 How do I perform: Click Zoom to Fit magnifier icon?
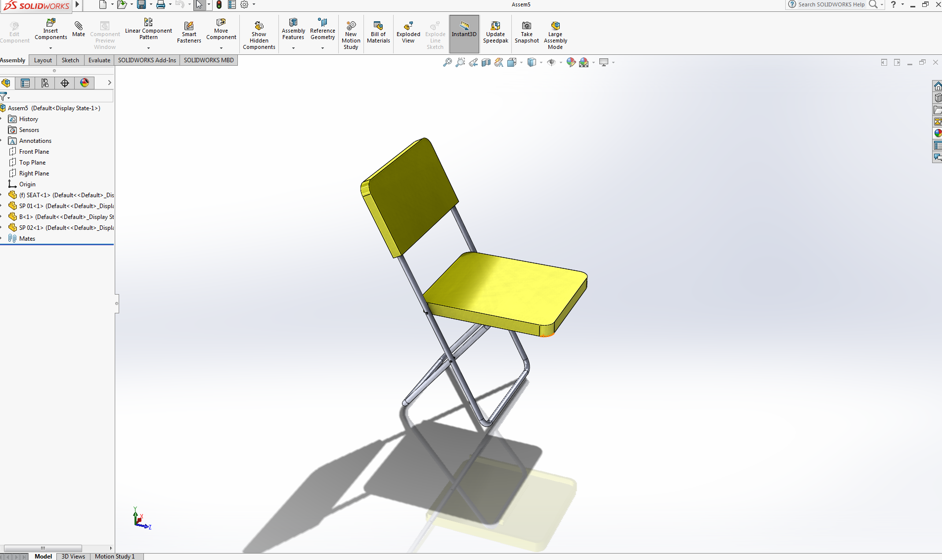pyautogui.click(x=447, y=62)
